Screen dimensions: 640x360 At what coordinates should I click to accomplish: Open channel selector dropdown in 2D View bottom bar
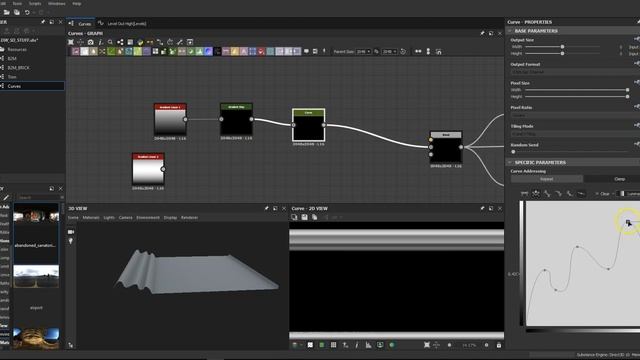click(297, 345)
